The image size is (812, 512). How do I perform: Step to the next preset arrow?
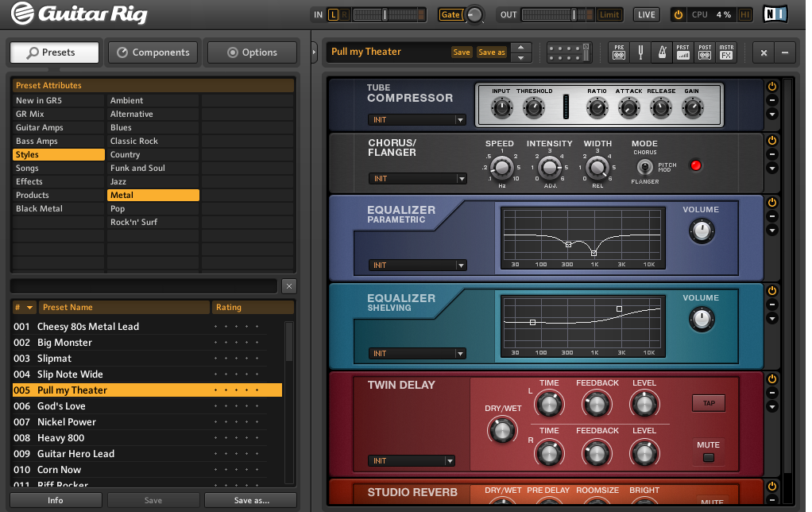pyautogui.click(x=521, y=57)
